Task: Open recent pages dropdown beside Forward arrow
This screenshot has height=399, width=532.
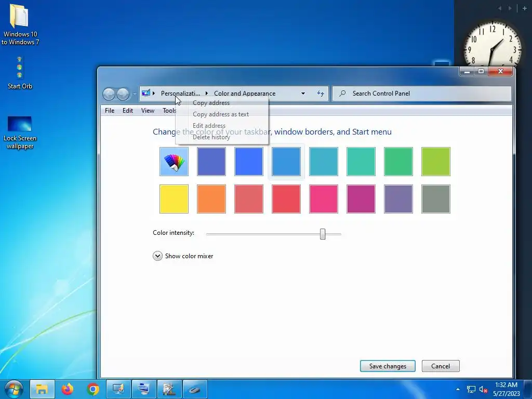Action: tap(135, 94)
